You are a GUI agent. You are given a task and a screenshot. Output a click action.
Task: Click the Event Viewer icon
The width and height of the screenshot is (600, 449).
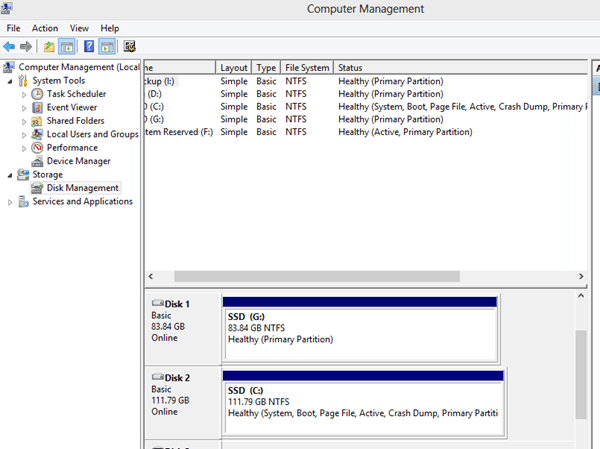point(37,108)
